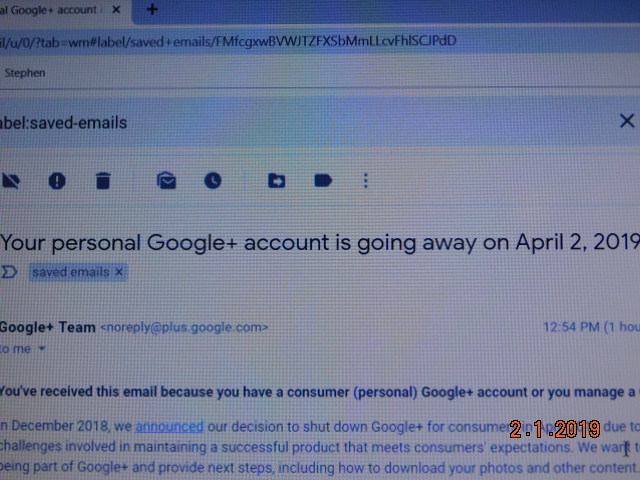The height and width of the screenshot is (480, 640).
Task: Open the Stephen bookmark
Action: coord(24,73)
